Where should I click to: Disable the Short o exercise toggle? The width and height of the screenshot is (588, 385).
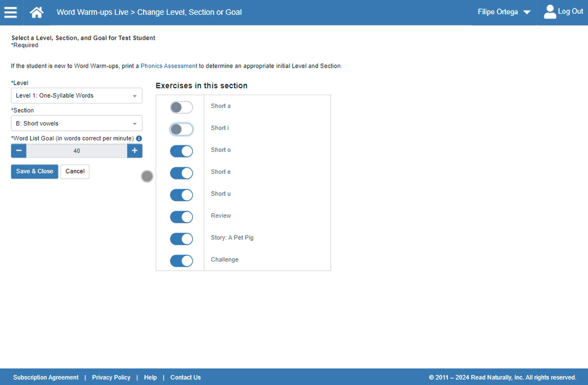tap(181, 151)
